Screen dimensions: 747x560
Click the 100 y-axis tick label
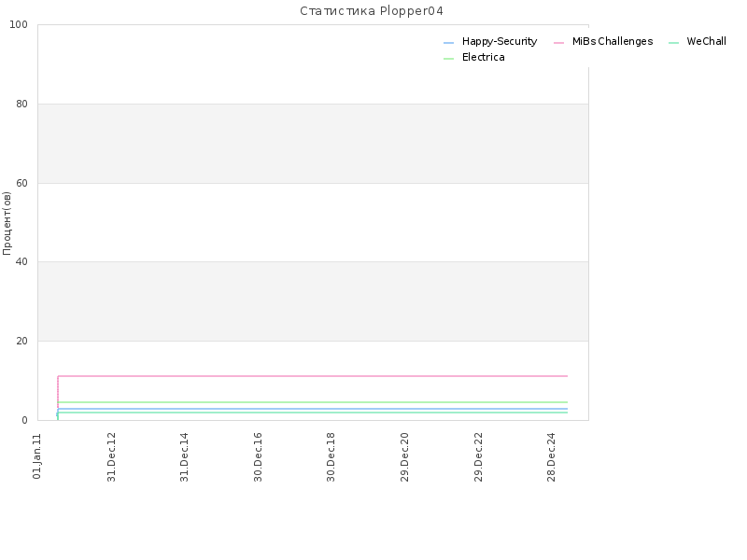(19, 25)
